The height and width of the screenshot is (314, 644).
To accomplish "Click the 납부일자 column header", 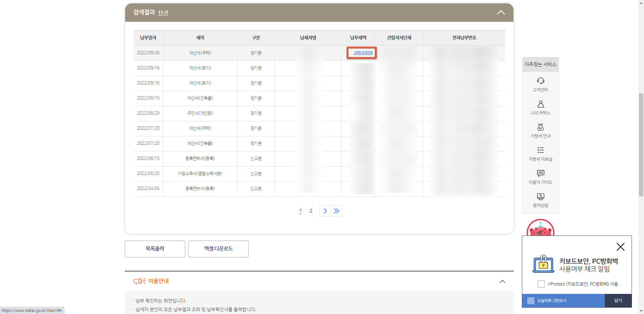I will (x=148, y=38).
